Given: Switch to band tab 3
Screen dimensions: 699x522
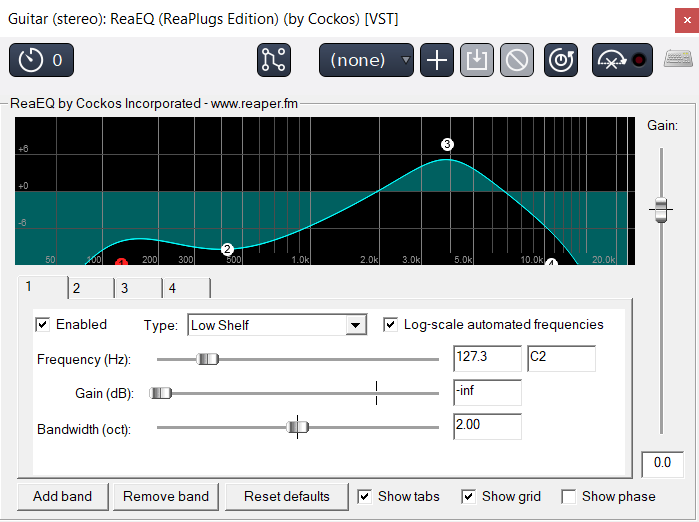Looking at the screenshot, I should coord(139,288).
